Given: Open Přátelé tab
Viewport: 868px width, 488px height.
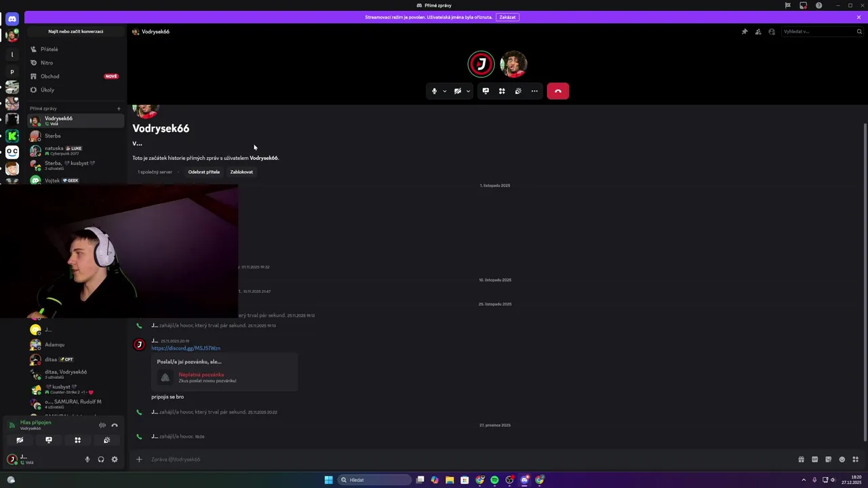Looking at the screenshot, I should point(75,49).
